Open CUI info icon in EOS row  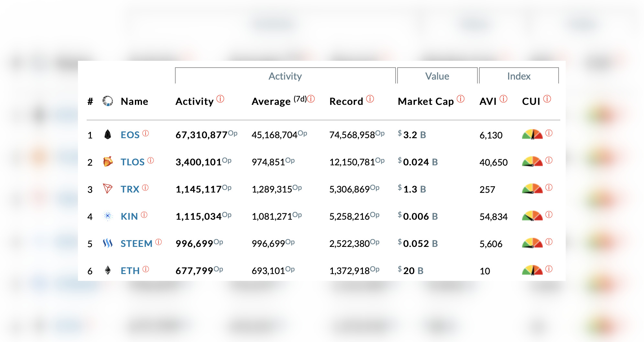point(549,133)
